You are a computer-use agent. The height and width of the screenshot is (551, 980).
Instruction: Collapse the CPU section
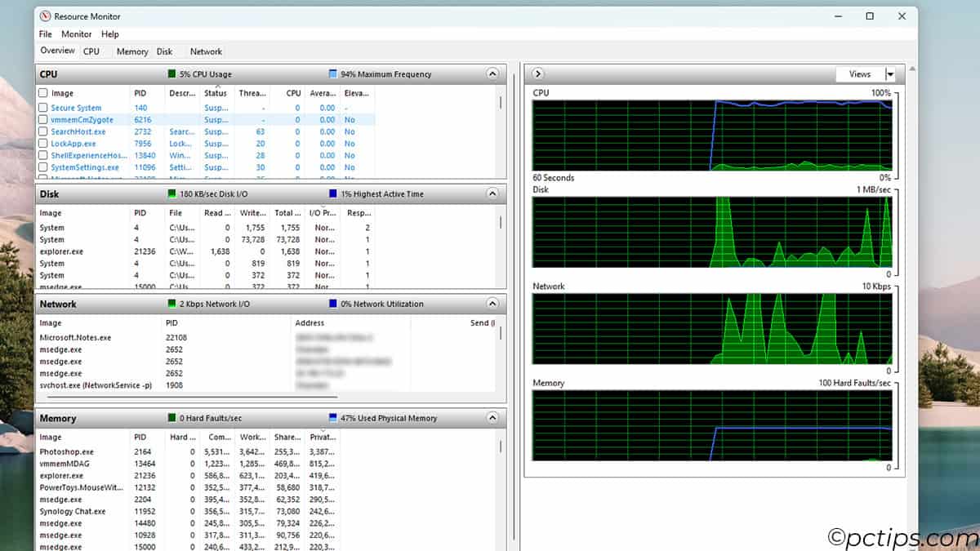coord(492,73)
